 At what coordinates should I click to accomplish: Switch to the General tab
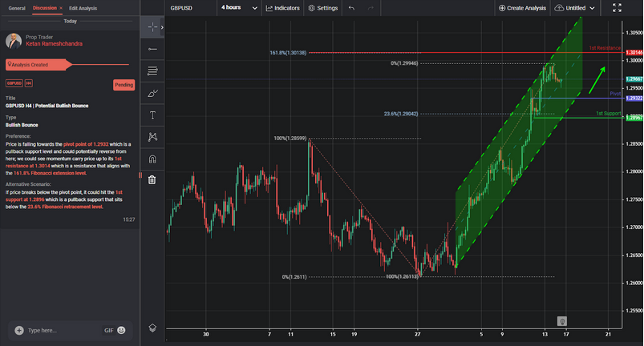[x=17, y=8]
